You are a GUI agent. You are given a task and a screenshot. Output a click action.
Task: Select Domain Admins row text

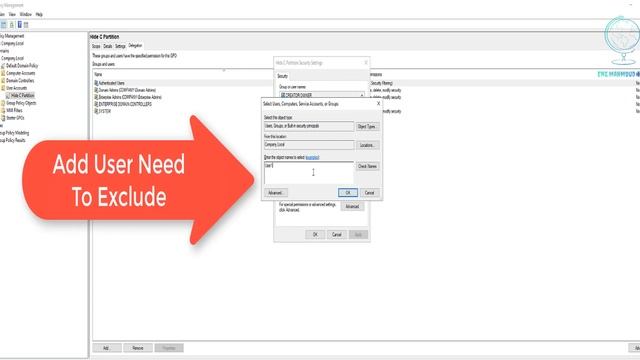(x=127, y=90)
